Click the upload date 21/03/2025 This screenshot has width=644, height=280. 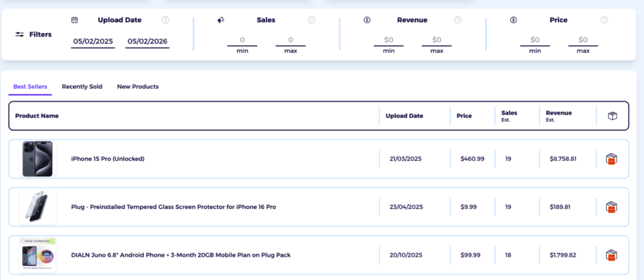[406, 159]
